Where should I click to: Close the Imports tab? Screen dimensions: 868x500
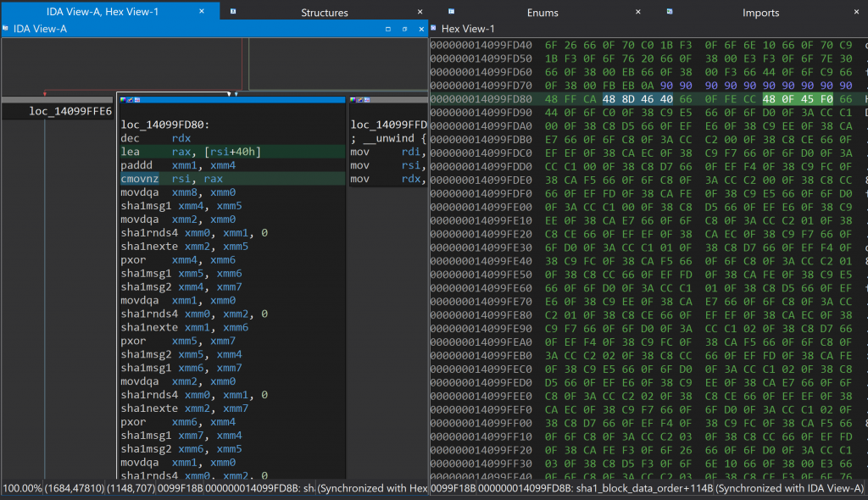point(856,12)
